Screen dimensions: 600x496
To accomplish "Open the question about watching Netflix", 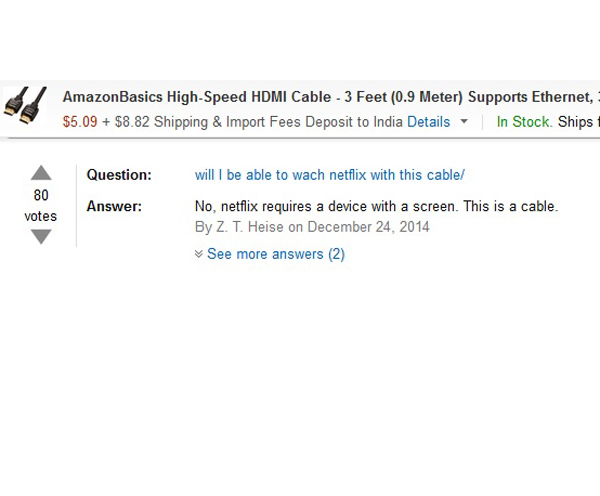I will pos(329,175).
